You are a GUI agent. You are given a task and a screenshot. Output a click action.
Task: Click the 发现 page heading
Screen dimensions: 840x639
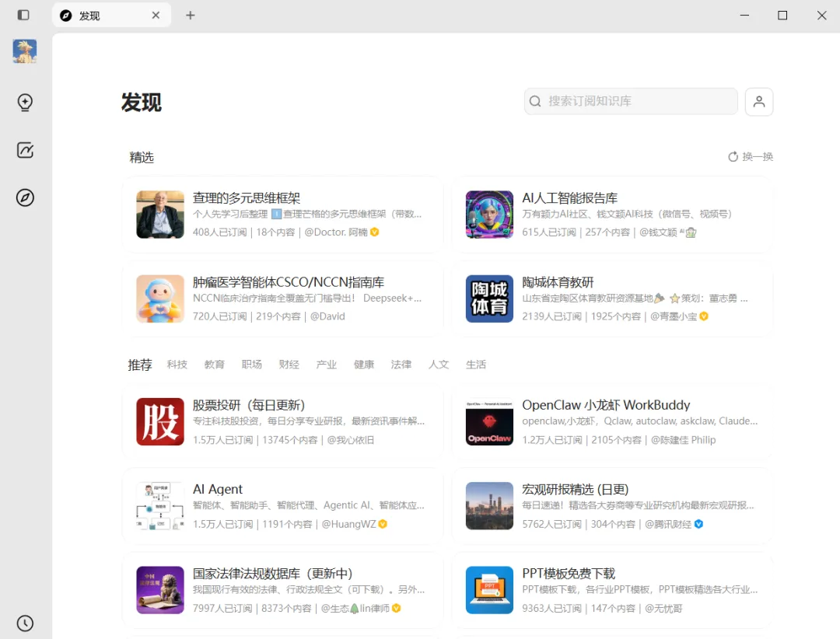(x=142, y=103)
